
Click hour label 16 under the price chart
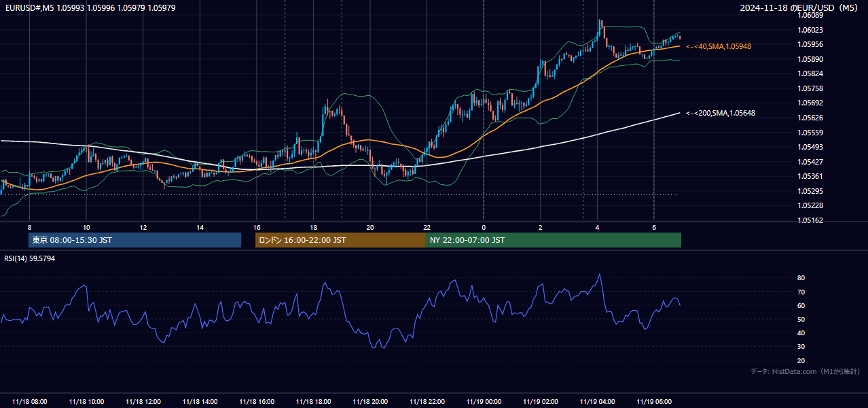click(257, 227)
